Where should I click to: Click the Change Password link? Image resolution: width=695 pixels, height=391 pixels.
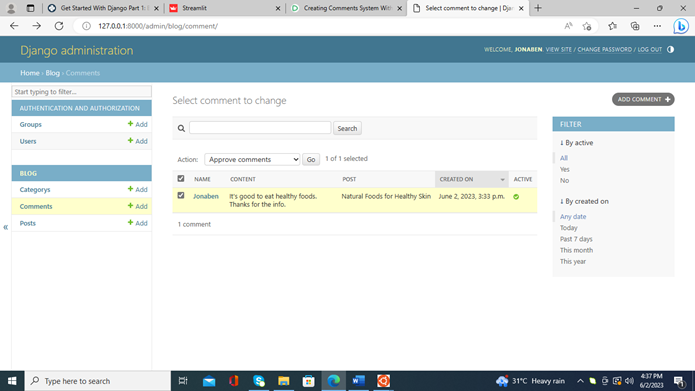pos(604,50)
